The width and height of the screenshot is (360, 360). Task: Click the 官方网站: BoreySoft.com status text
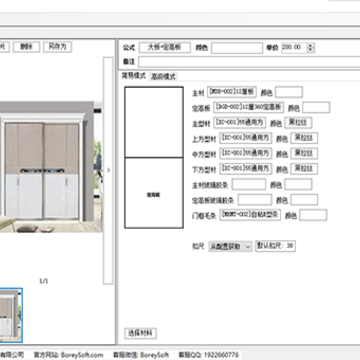69,355
